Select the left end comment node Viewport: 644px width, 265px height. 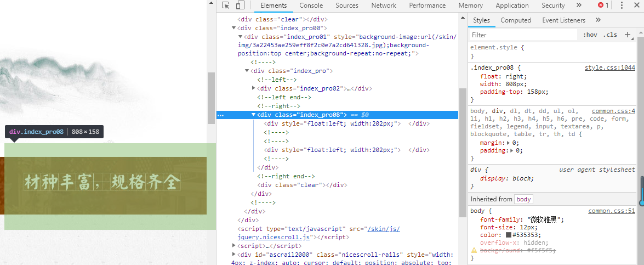pyautogui.click(x=284, y=97)
